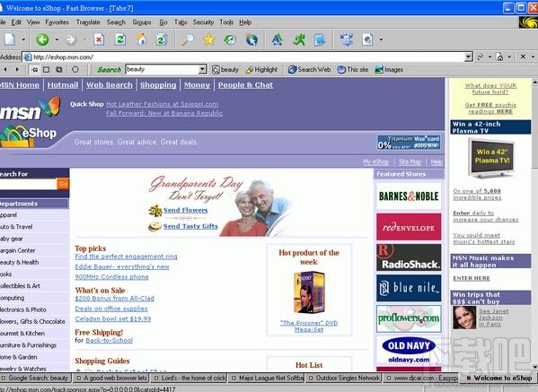Screen dimensions: 538x392
Task: Click the Translate letter A icon
Action: point(277,39)
